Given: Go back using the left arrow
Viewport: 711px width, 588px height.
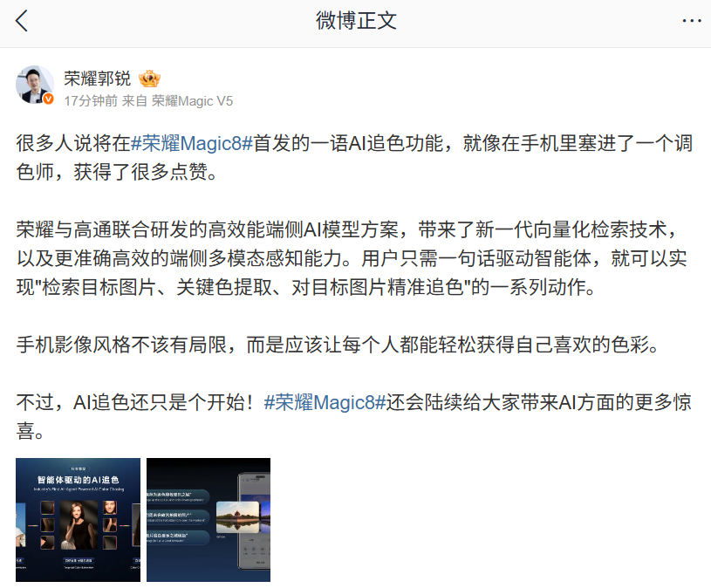Looking at the screenshot, I should pyautogui.click(x=21, y=21).
